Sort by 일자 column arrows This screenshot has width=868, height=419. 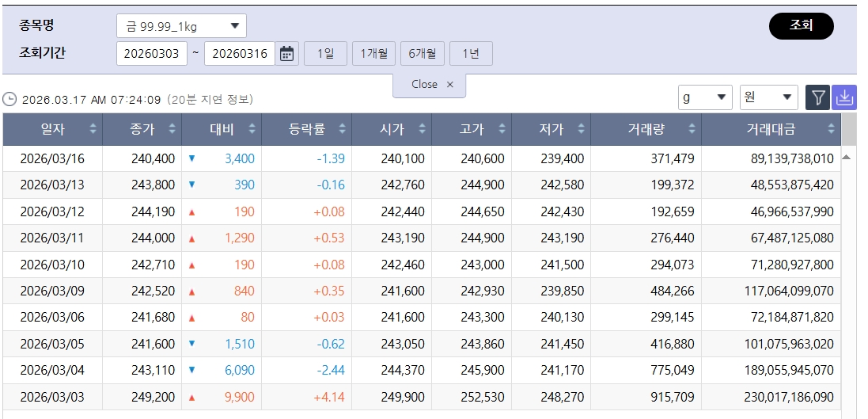(x=93, y=129)
